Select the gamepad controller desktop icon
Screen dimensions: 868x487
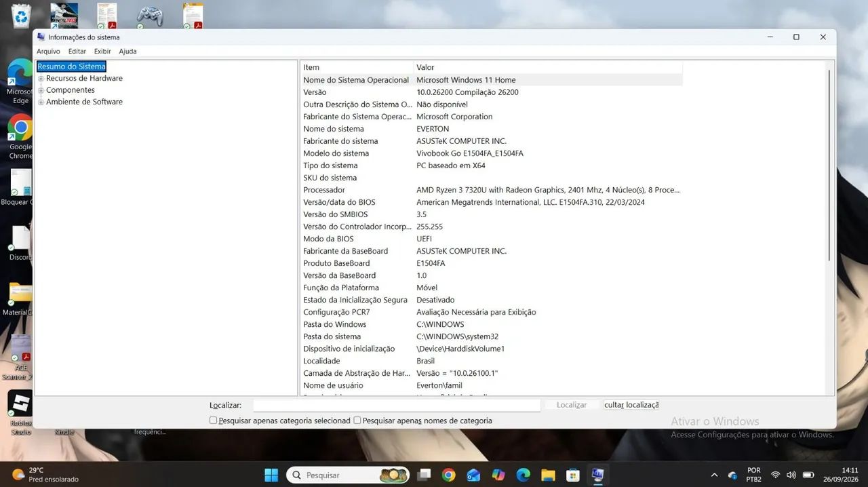[x=149, y=16]
